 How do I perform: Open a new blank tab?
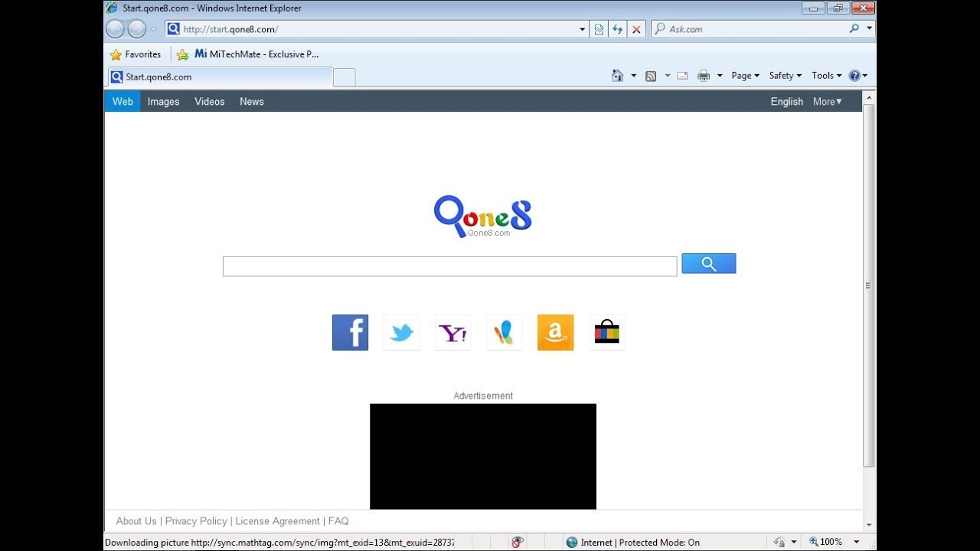(345, 77)
